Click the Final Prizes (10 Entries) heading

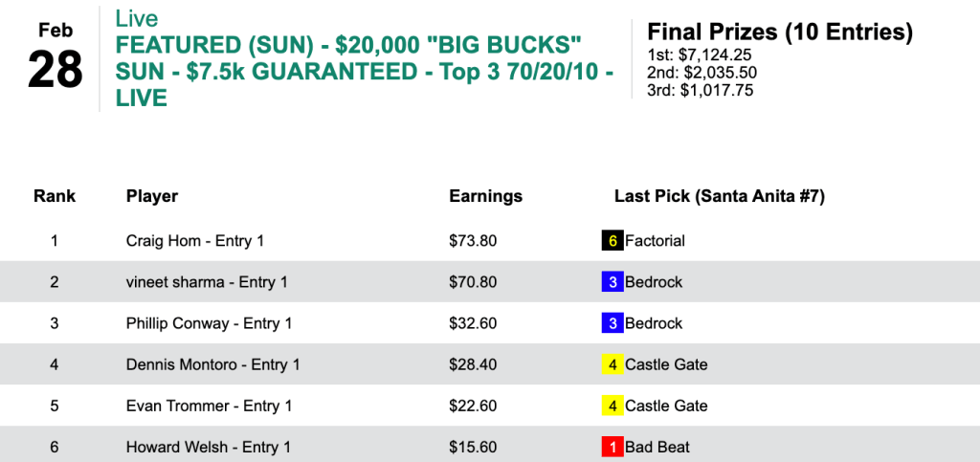point(780,32)
